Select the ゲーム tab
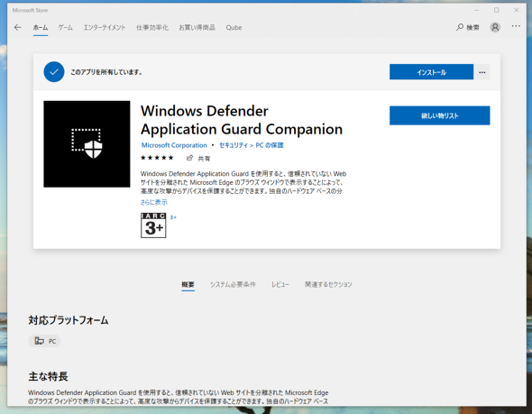532x414 pixels. click(65, 27)
